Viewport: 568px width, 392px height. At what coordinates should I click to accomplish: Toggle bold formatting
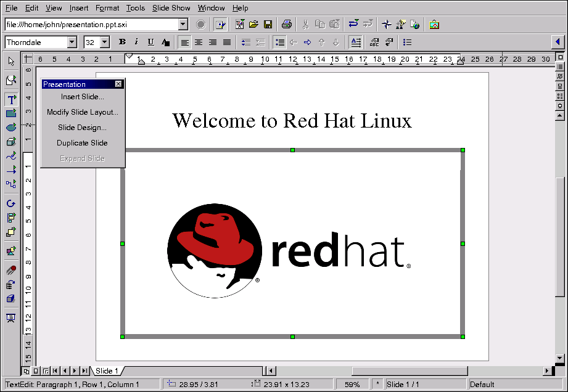122,42
